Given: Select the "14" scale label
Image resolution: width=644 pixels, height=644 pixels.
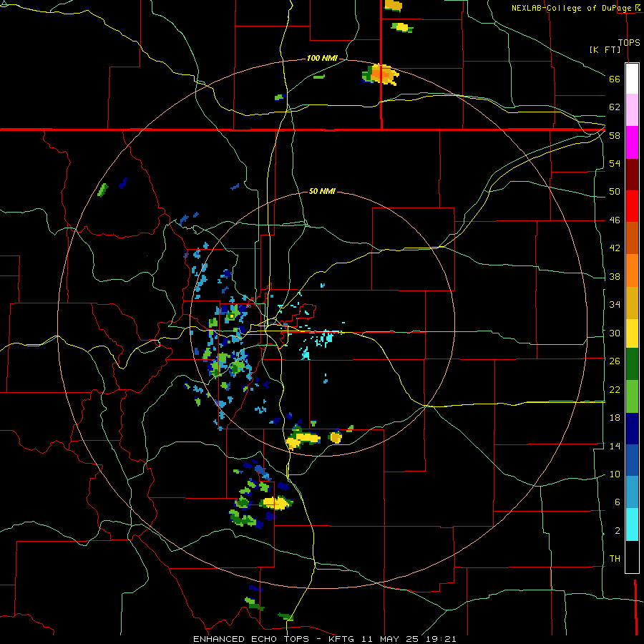Looking at the screenshot, I should (615, 446).
